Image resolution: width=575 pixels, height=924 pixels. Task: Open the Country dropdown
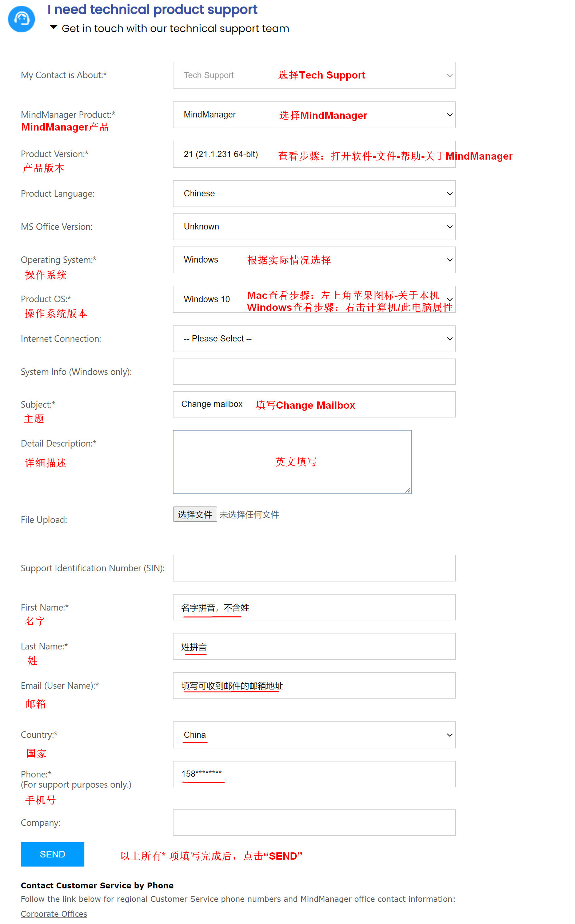[x=314, y=735]
